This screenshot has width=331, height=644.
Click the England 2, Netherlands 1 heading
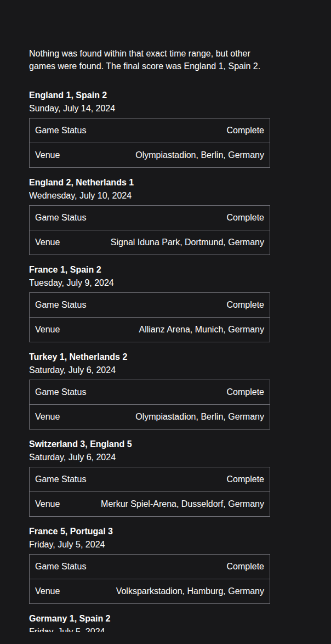tap(81, 182)
